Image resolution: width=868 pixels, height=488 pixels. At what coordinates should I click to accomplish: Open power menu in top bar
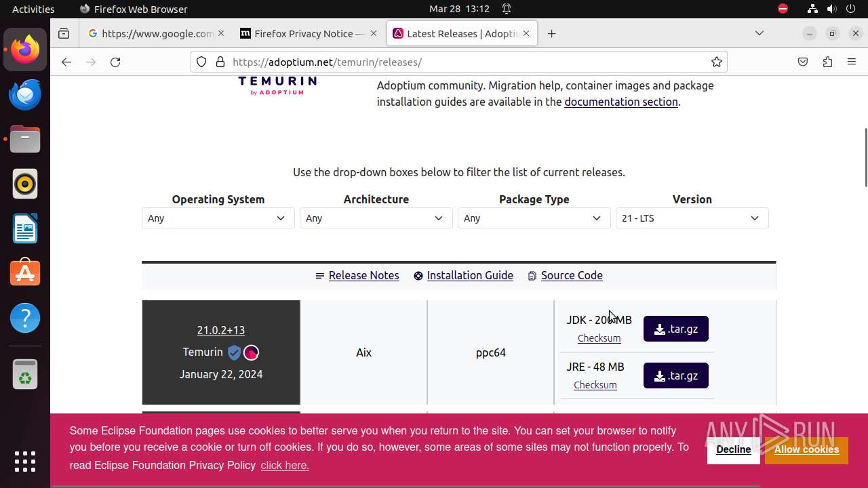pyautogui.click(x=852, y=9)
